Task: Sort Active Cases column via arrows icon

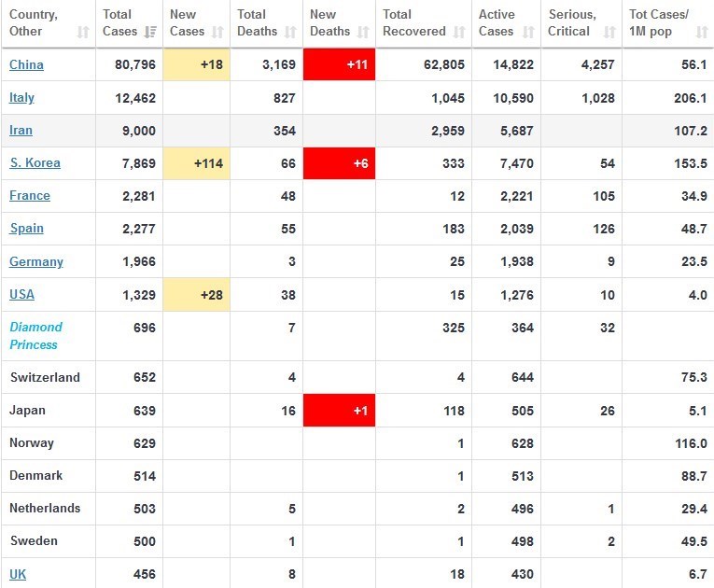Action: point(529,32)
